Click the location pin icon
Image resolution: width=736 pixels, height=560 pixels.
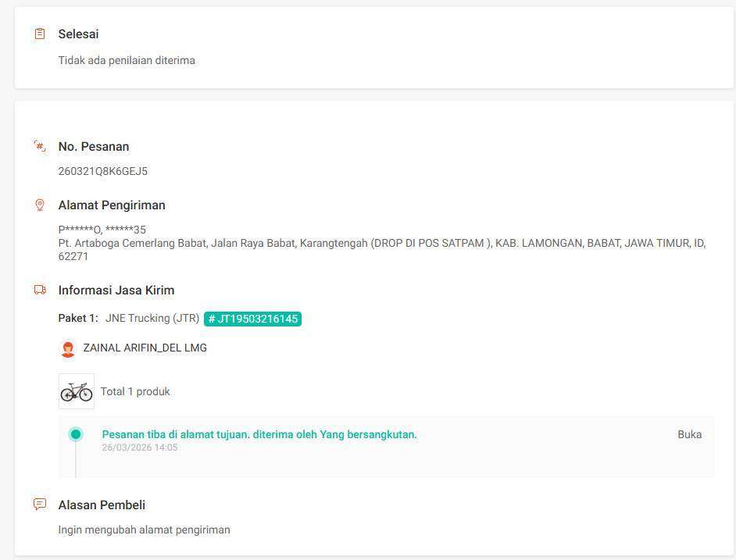pos(40,205)
